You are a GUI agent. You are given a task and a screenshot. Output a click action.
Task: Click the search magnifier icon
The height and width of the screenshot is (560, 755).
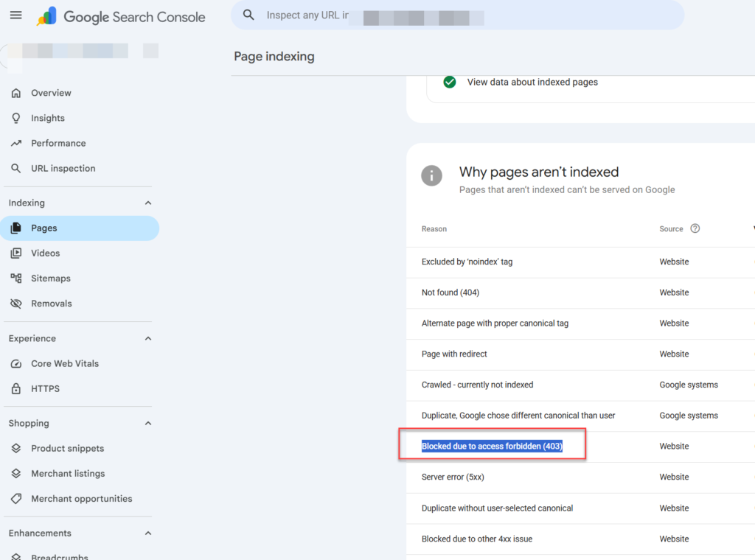point(248,15)
